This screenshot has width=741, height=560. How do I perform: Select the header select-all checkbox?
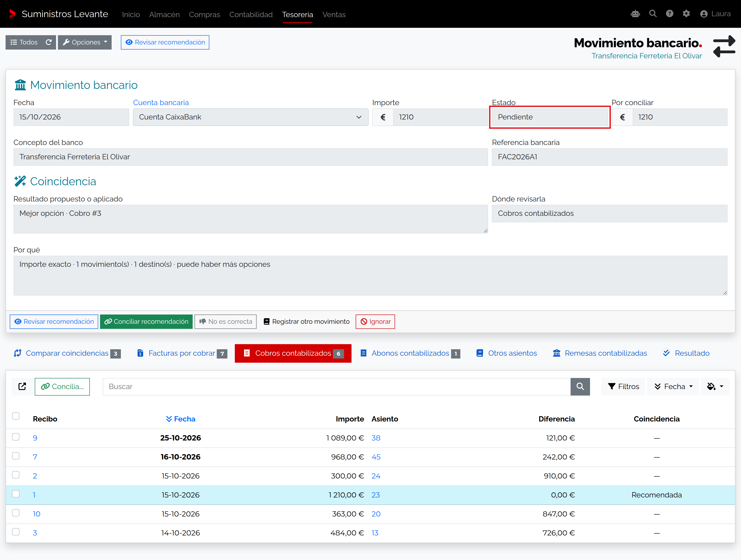pos(16,416)
